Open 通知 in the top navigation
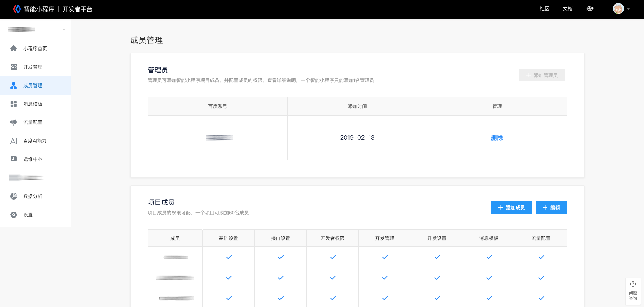 pyautogui.click(x=591, y=9)
